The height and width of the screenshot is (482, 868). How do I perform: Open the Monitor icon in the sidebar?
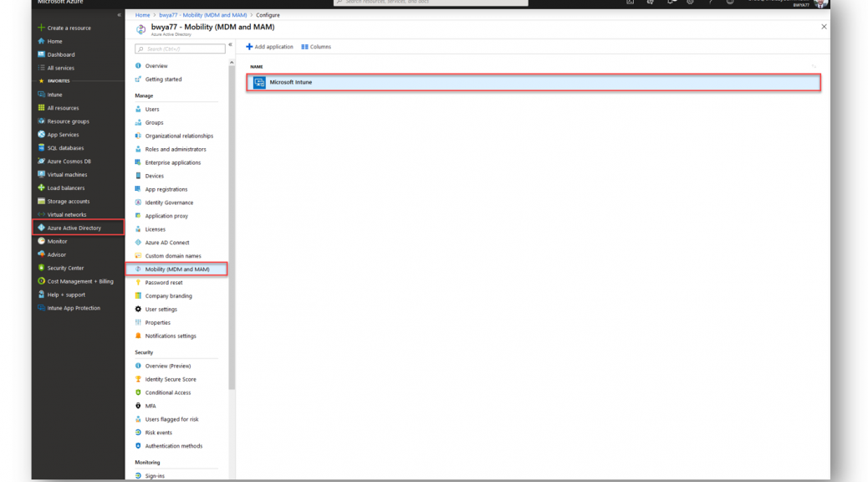[41, 241]
